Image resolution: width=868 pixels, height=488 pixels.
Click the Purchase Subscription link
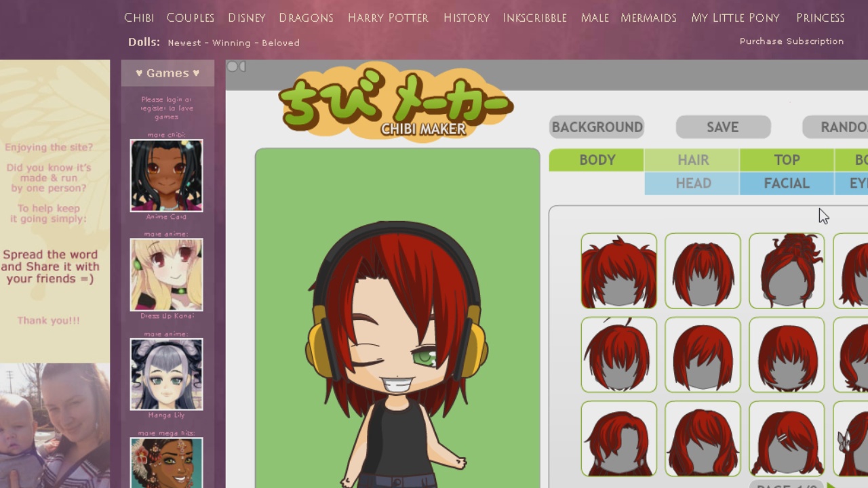coord(791,41)
